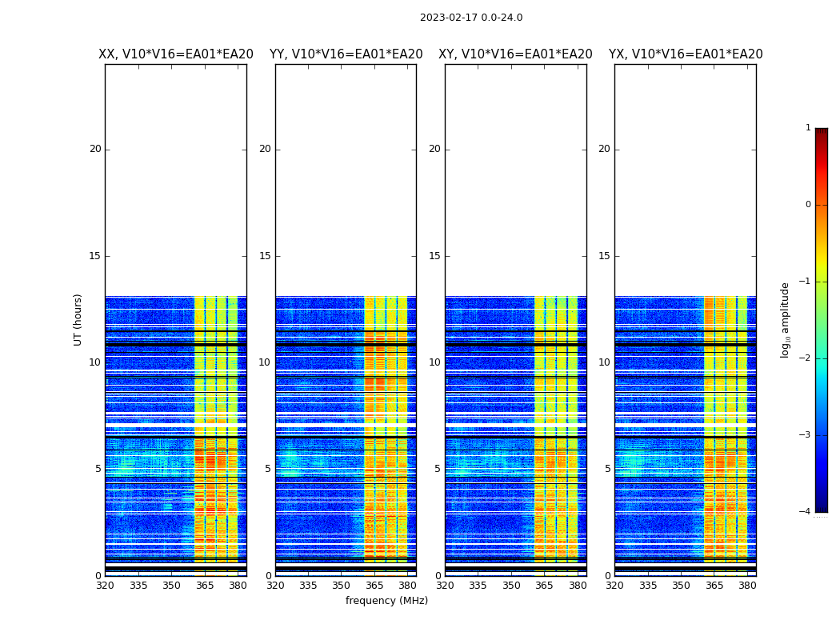Click the 20 hour tick left of XX panel

[95, 149]
